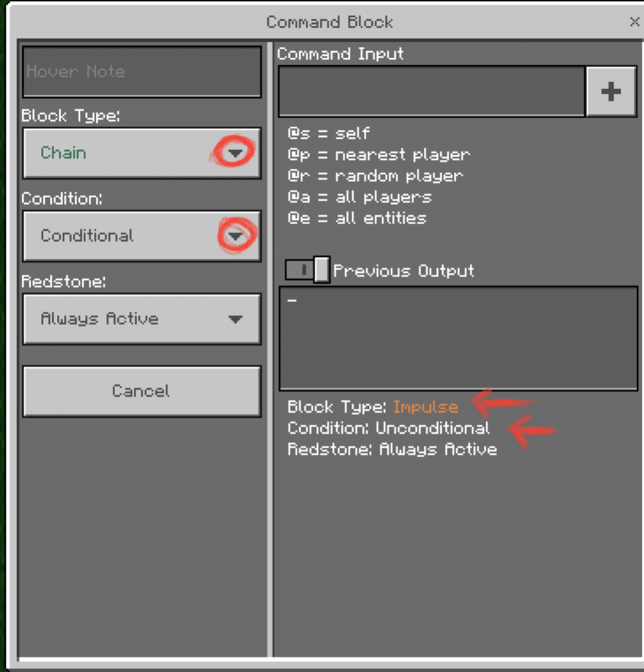Image resolution: width=644 pixels, height=672 pixels.
Task: Focus the Hover Note text field
Action: (x=141, y=72)
